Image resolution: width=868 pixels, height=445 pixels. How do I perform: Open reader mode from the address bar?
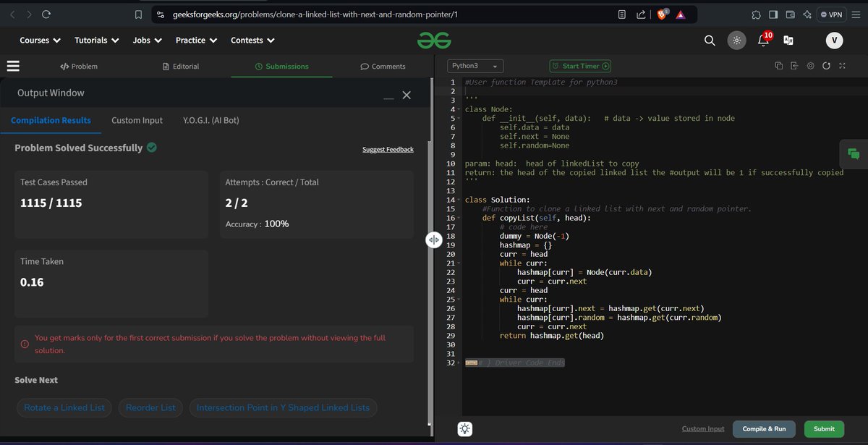point(622,14)
